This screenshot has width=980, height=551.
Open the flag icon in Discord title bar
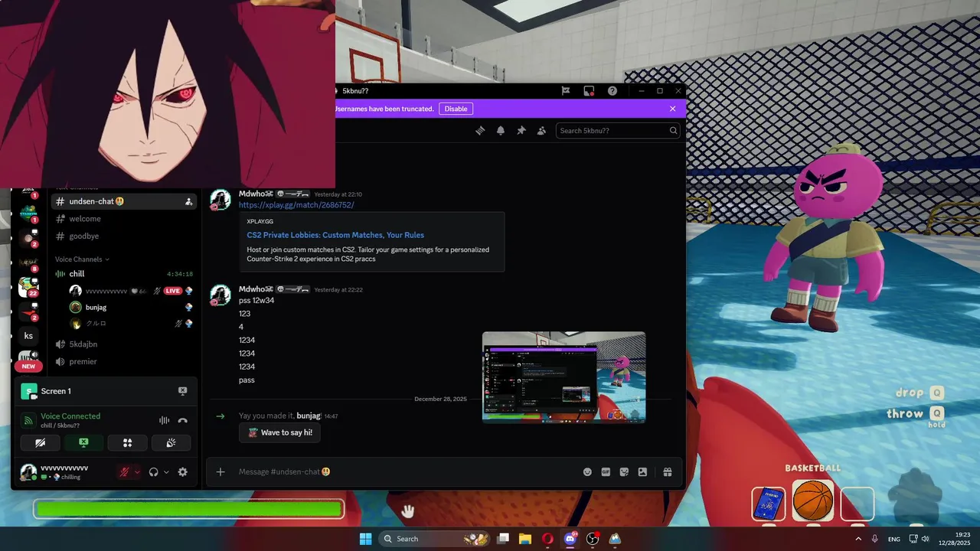click(566, 90)
